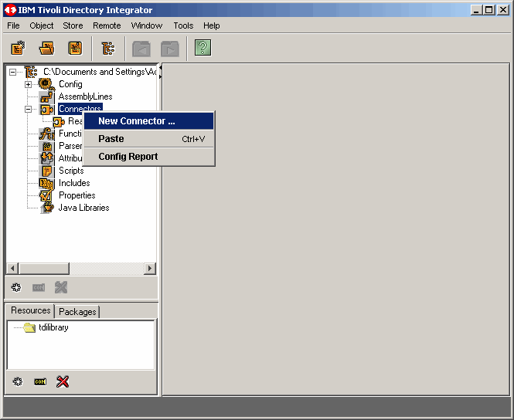Open the Store menu
Image resolution: width=514 pixels, height=420 pixels.
[73, 25]
